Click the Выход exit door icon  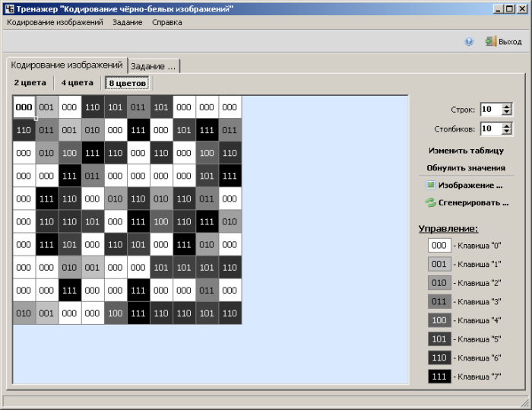[490, 42]
